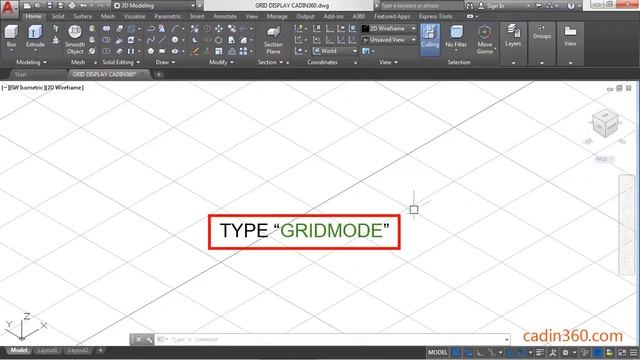Toggle Snap mode in the status bar
640x360 pixels.
pos(469,353)
